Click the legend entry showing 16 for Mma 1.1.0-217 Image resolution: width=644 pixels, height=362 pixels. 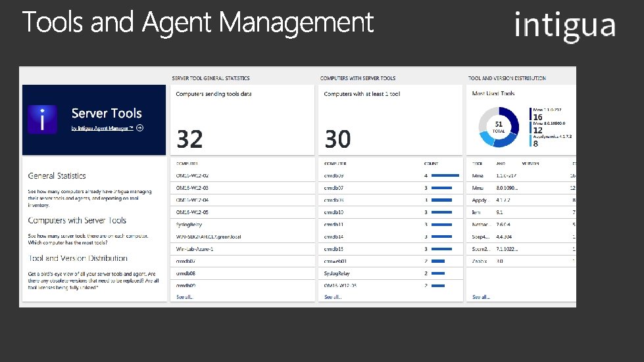pyautogui.click(x=546, y=114)
